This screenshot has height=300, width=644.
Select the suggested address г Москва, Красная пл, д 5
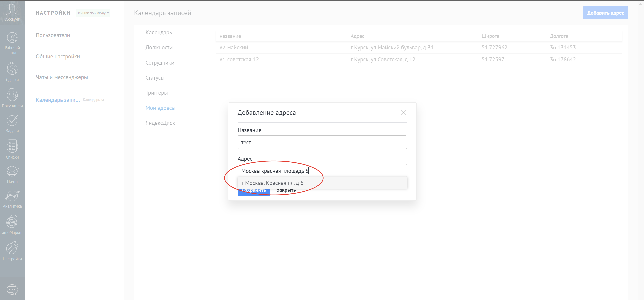[273, 183]
